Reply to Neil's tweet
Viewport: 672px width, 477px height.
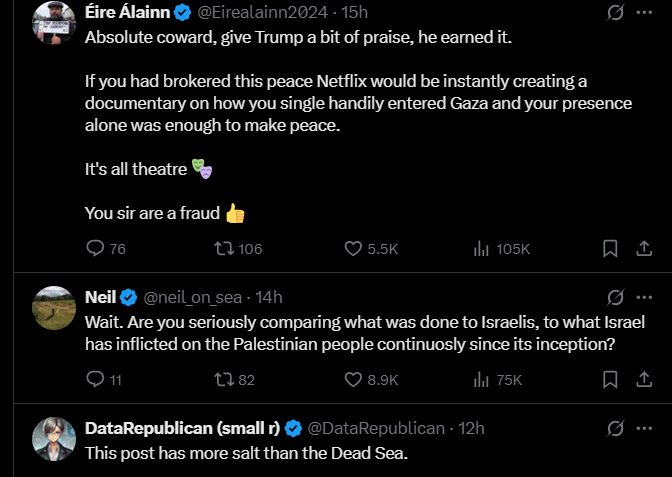tap(96, 379)
